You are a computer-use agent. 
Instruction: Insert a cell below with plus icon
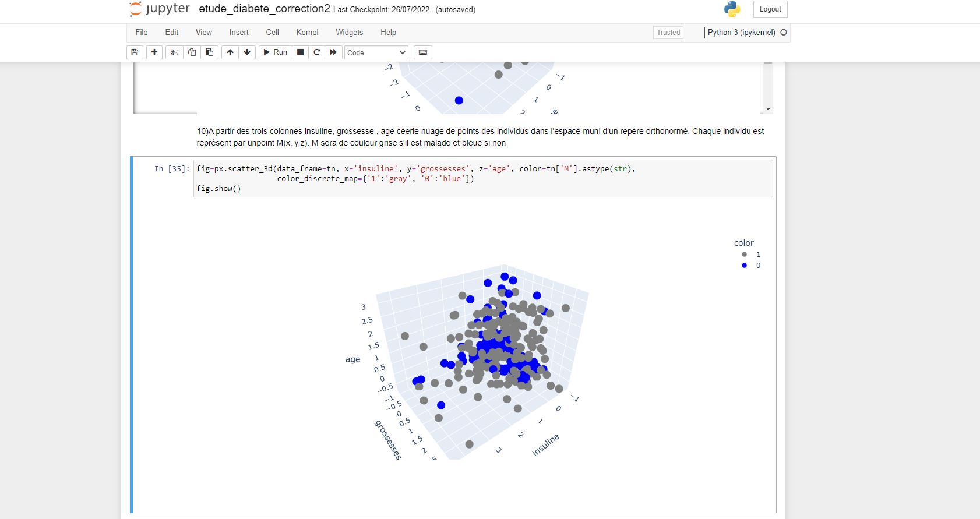point(154,52)
